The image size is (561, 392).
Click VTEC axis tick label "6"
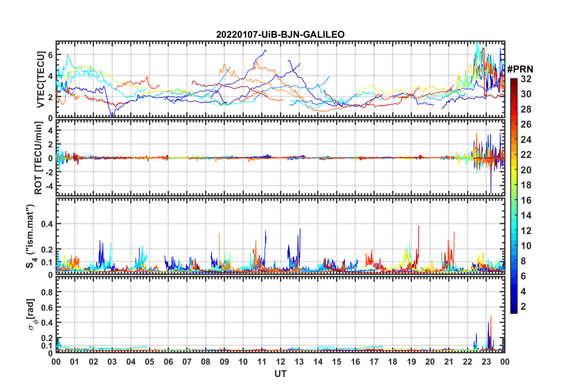(x=50, y=55)
